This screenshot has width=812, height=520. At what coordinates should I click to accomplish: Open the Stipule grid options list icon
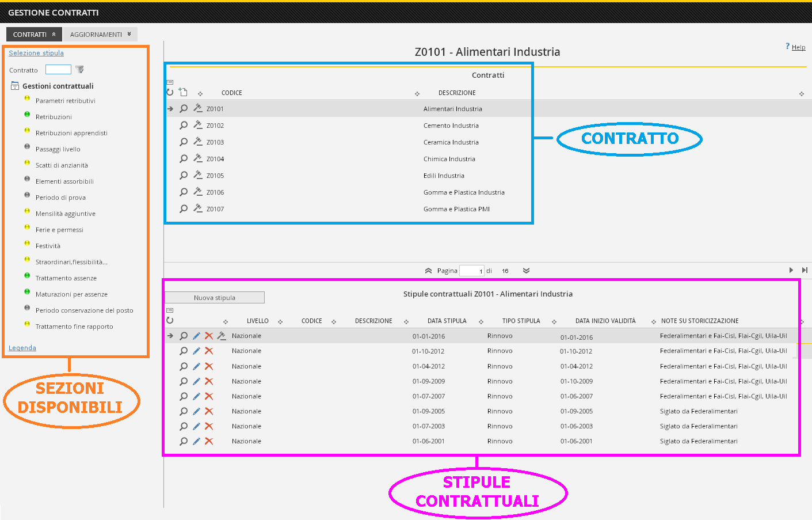coord(170,310)
